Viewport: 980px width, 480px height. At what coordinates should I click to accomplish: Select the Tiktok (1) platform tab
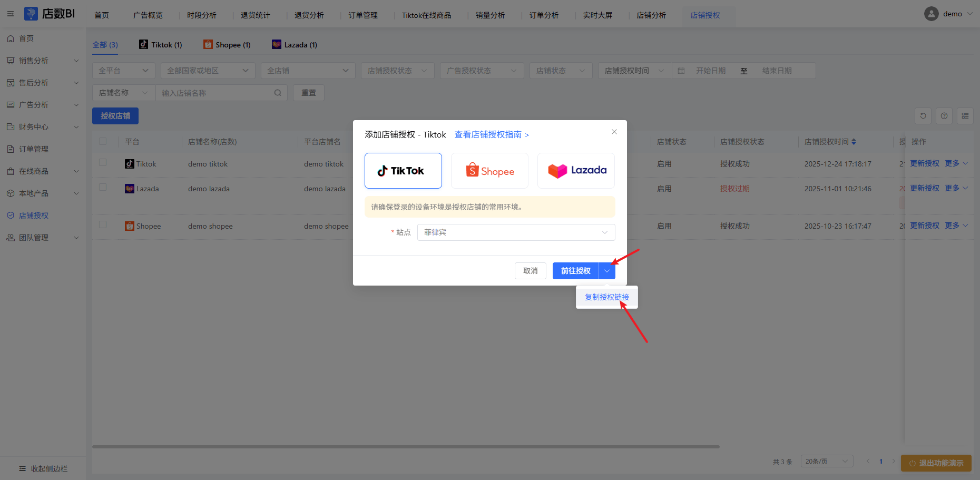pos(161,45)
